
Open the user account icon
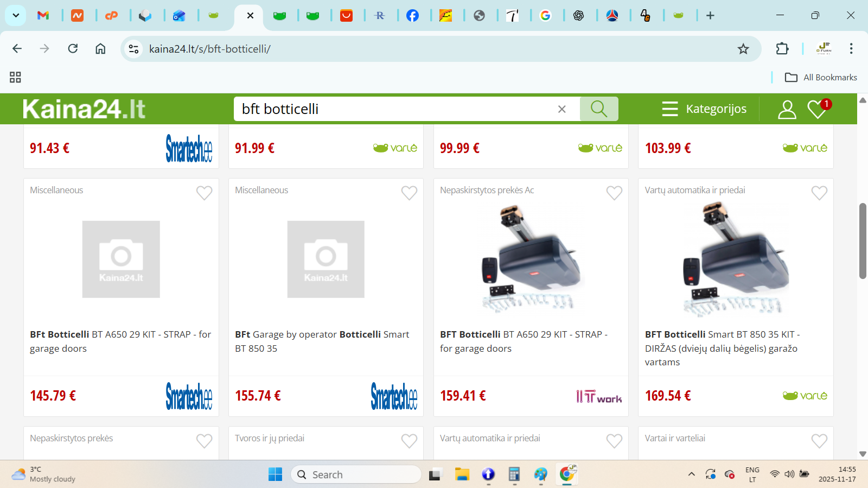pyautogui.click(x=787, y=109)
